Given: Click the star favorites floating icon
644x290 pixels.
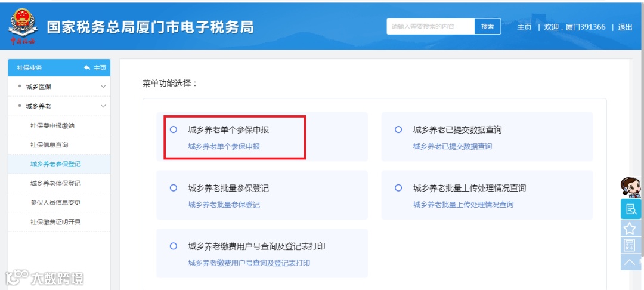Looking at the screenshot, I should pos(630,228).
